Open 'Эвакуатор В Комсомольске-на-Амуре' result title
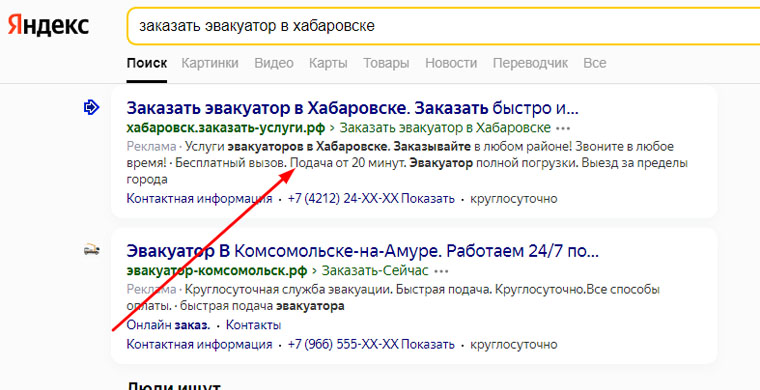760x390 pixels. (x=363, y=251)
